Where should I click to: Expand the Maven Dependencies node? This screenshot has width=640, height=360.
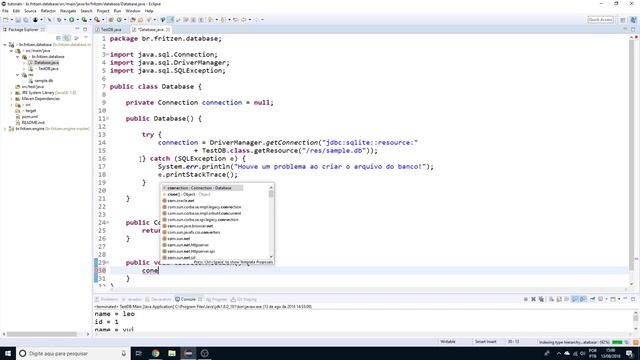(x=11, y=99)
